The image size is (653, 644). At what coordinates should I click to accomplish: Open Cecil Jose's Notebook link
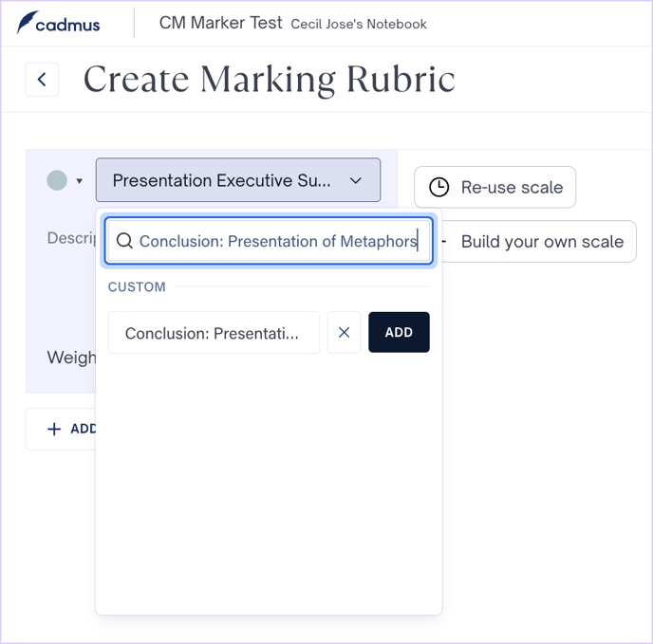[359, 24]
